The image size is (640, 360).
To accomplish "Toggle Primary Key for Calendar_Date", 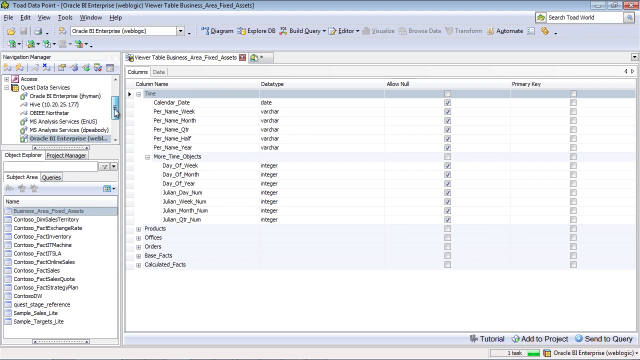I will click(573, 103).
